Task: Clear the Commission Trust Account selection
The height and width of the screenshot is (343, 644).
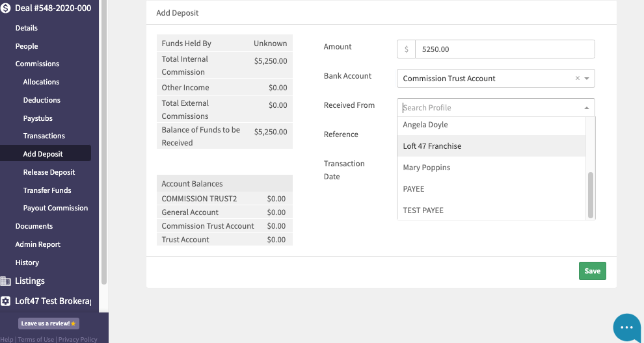Action: click(577, 79)
